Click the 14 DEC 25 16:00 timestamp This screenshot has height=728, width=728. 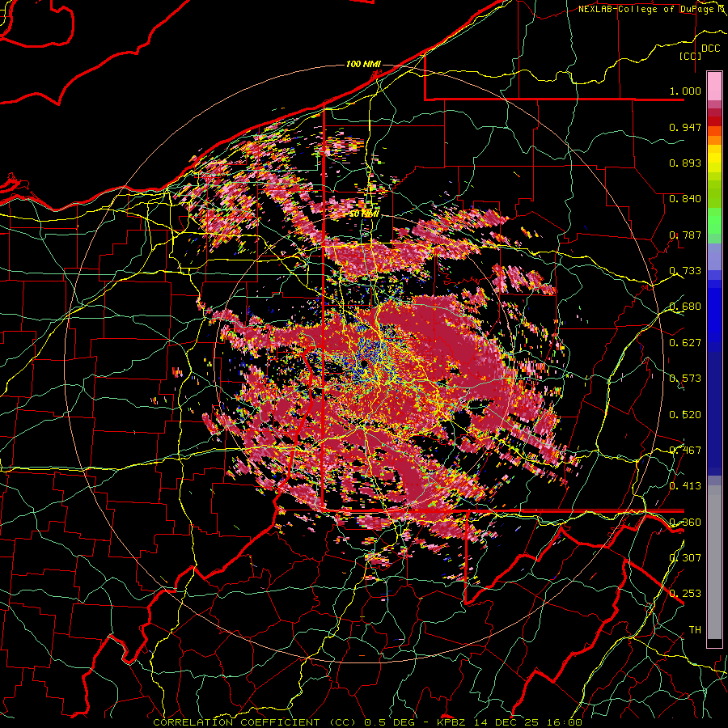pos(528,722)
